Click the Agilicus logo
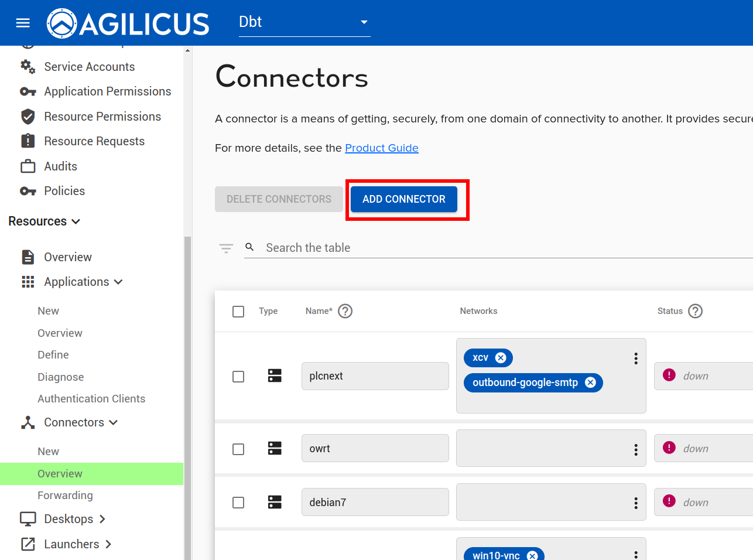 tap(128, 23)
